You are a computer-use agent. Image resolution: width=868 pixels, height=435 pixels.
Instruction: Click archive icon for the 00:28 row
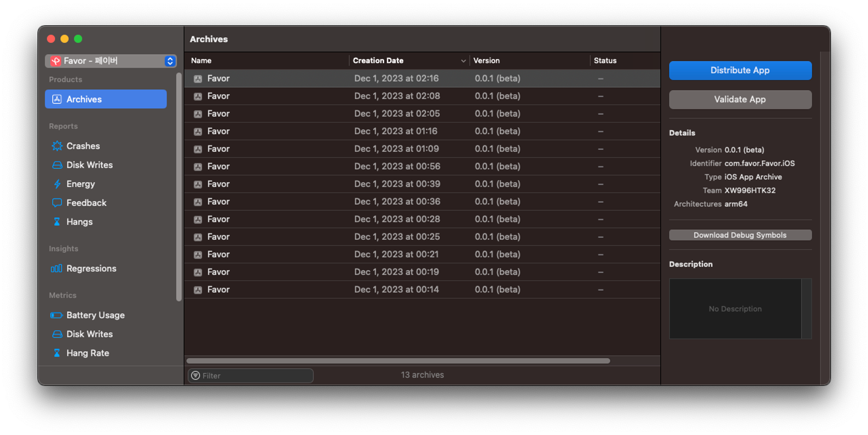click(x=198, y=219)
